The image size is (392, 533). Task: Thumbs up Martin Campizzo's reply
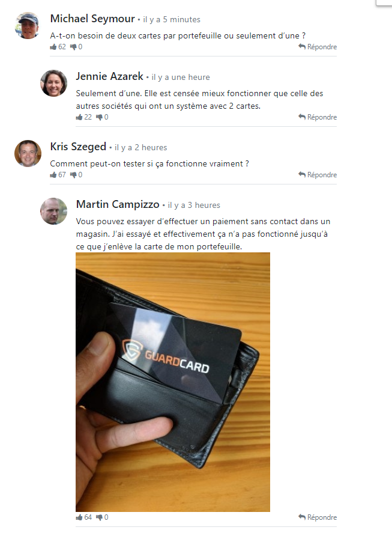79,517
